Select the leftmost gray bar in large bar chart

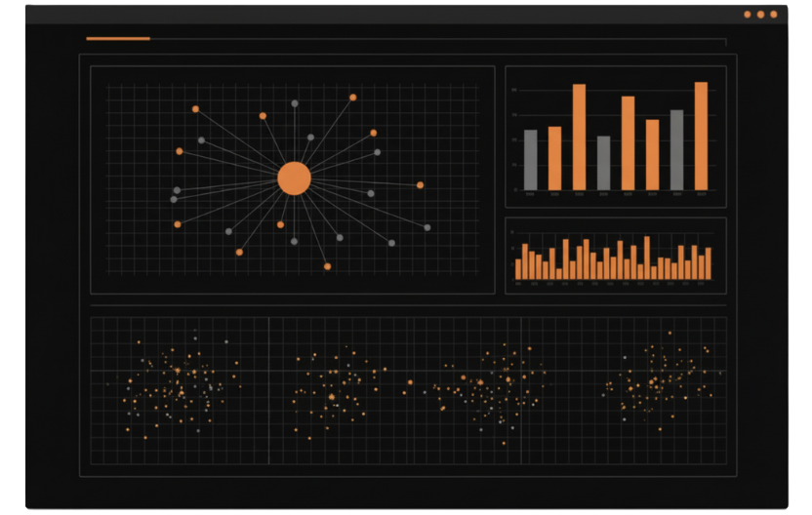pyautogui.click(x=530, y=160)
